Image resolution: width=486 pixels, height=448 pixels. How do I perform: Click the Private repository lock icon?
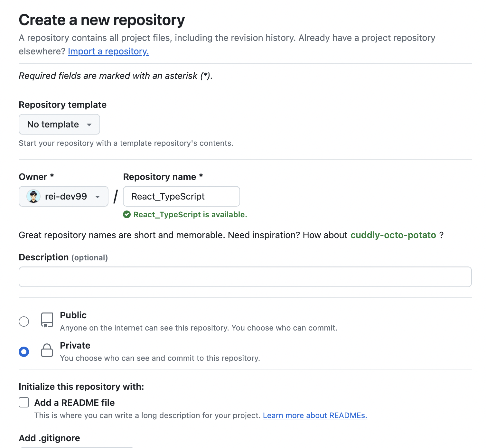pos(47,350)
